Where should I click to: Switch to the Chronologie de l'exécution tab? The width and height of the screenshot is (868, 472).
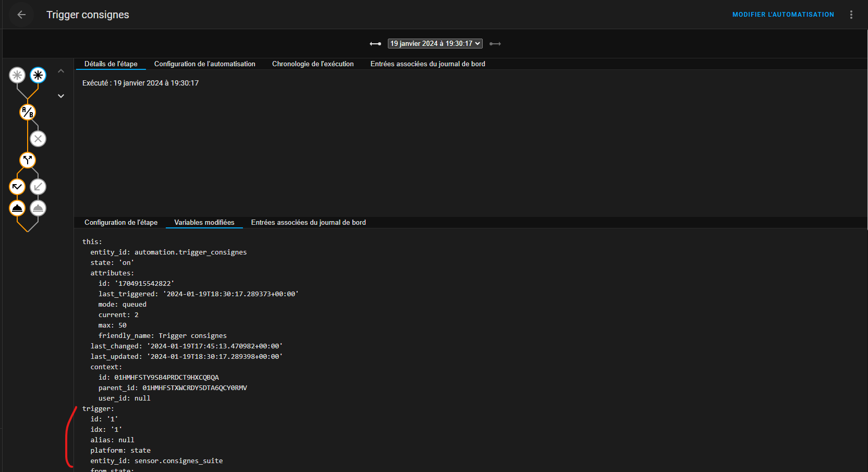[x=312, y=64]
